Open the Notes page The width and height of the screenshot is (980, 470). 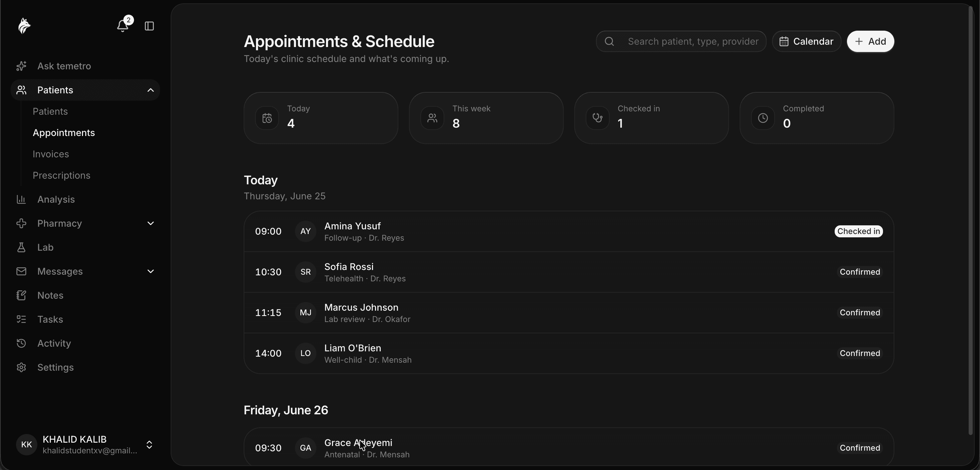pos(85,295)
